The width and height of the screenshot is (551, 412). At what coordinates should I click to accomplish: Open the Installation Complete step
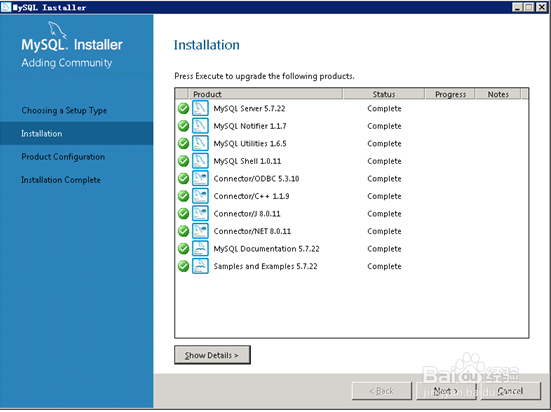coord(61,180)
